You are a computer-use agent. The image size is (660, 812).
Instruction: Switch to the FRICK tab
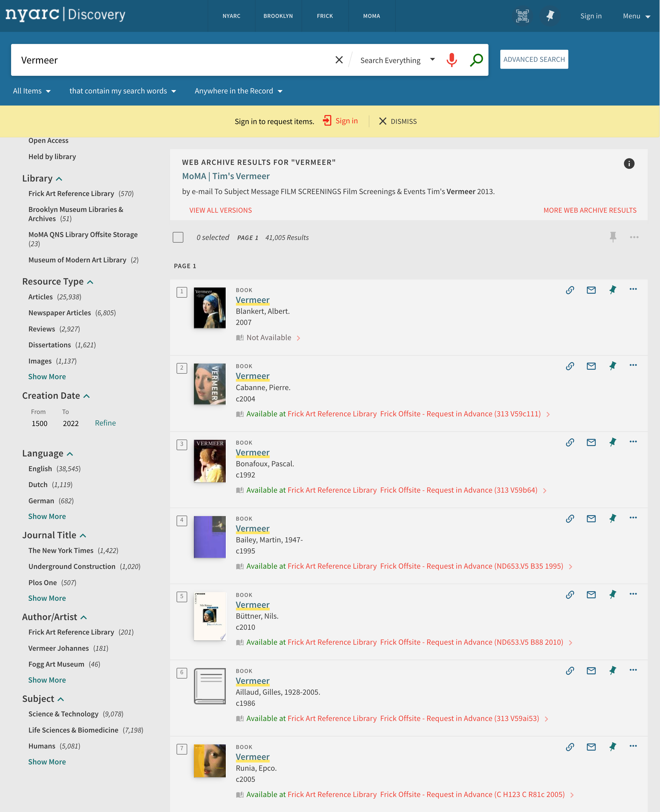[325, 16]
